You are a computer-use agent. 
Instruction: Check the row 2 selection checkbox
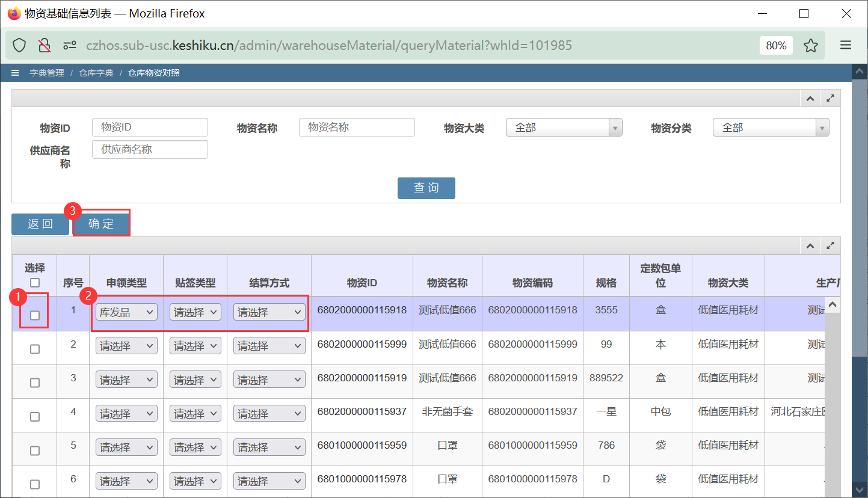(35, 349)
